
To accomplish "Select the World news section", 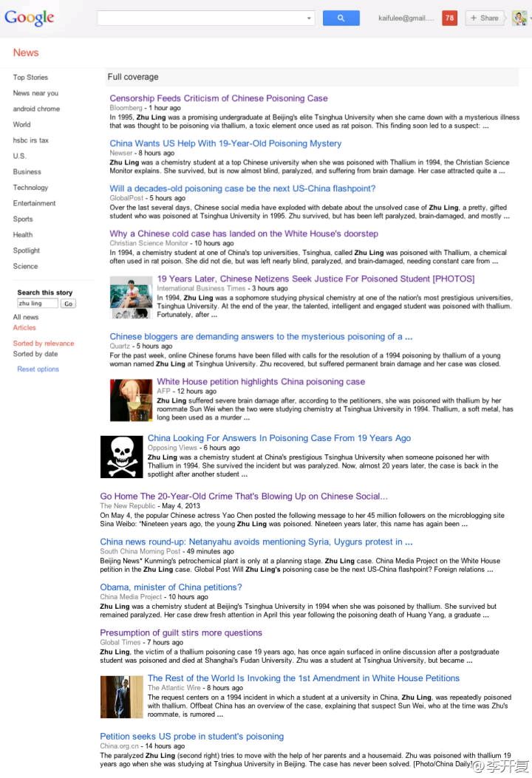I will (22, 125).
